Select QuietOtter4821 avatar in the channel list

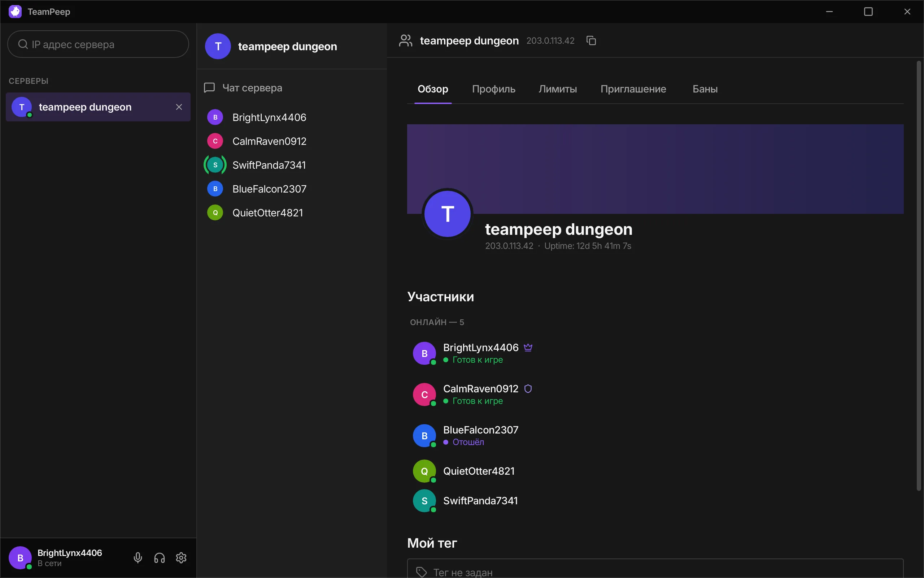click(x=215, y=212)
